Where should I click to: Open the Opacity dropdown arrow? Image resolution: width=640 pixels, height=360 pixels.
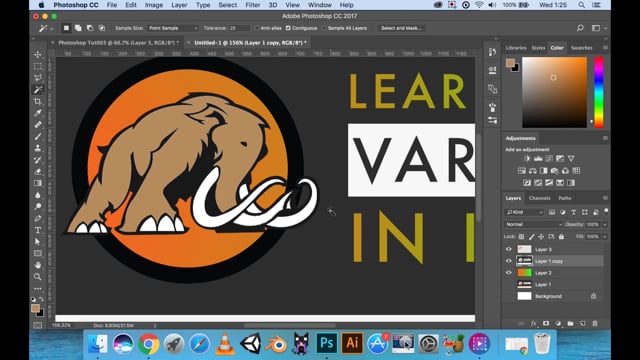[x=604, y=224]
